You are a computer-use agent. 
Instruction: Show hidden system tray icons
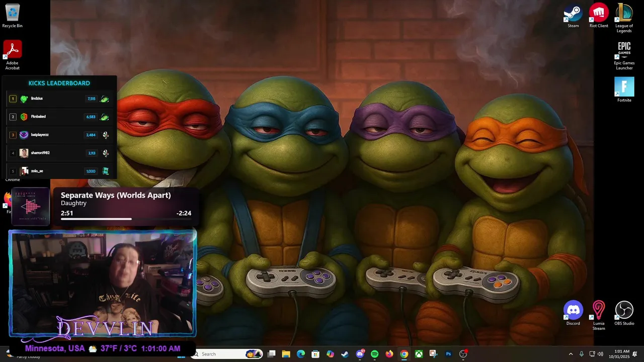coord(571,354)
